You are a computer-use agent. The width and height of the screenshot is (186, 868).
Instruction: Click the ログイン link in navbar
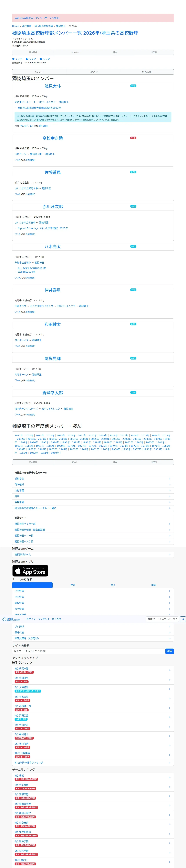31,619
